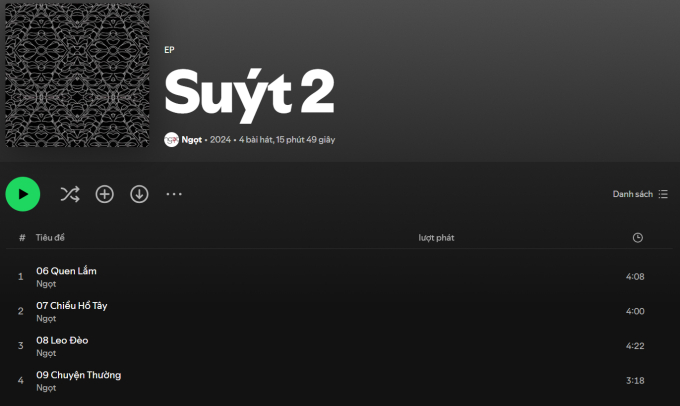Click the 4:00 duration of Chiều Hồ Tây

click(635, 311)
